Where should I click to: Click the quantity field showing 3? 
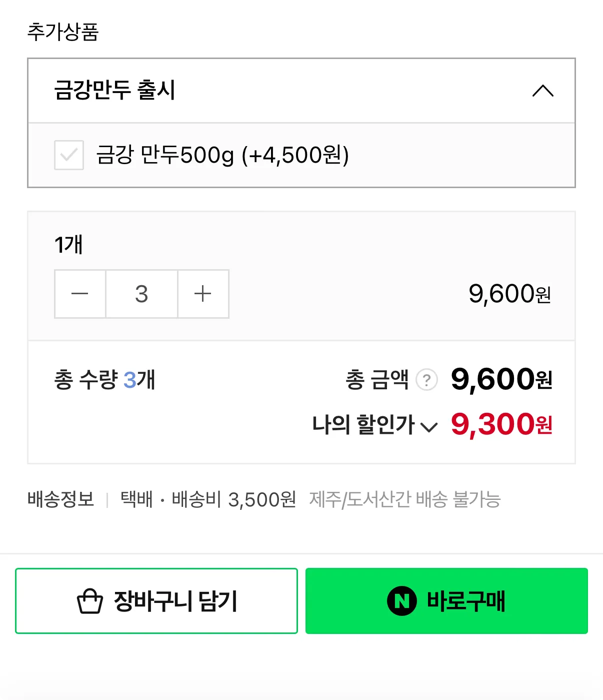click(141, 294)
